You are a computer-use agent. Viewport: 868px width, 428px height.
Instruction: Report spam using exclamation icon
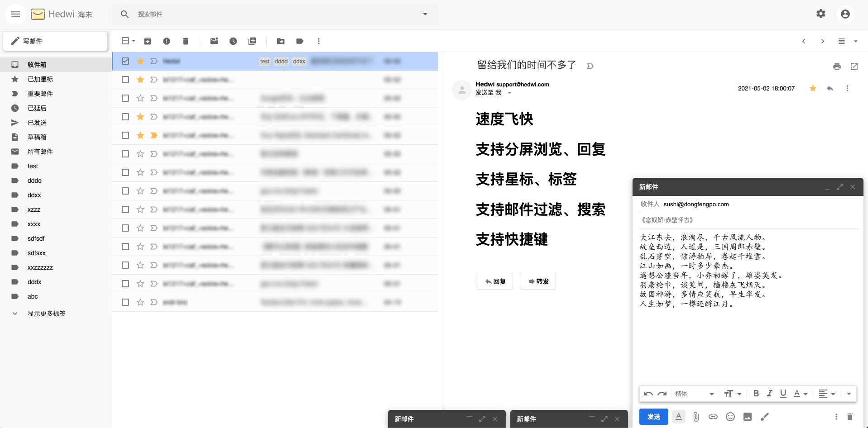click(167, 41)
